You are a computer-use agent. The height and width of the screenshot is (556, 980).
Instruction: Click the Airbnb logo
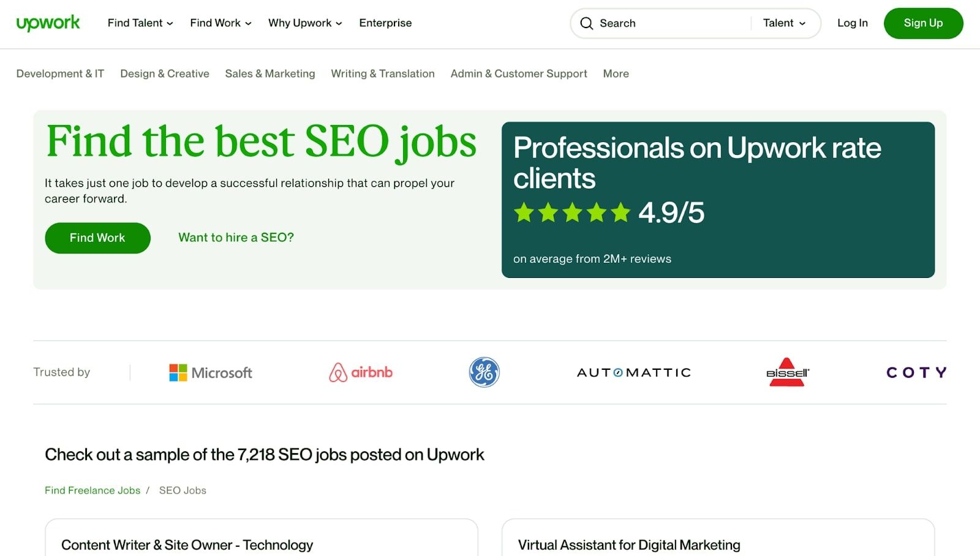click(361, 372)
